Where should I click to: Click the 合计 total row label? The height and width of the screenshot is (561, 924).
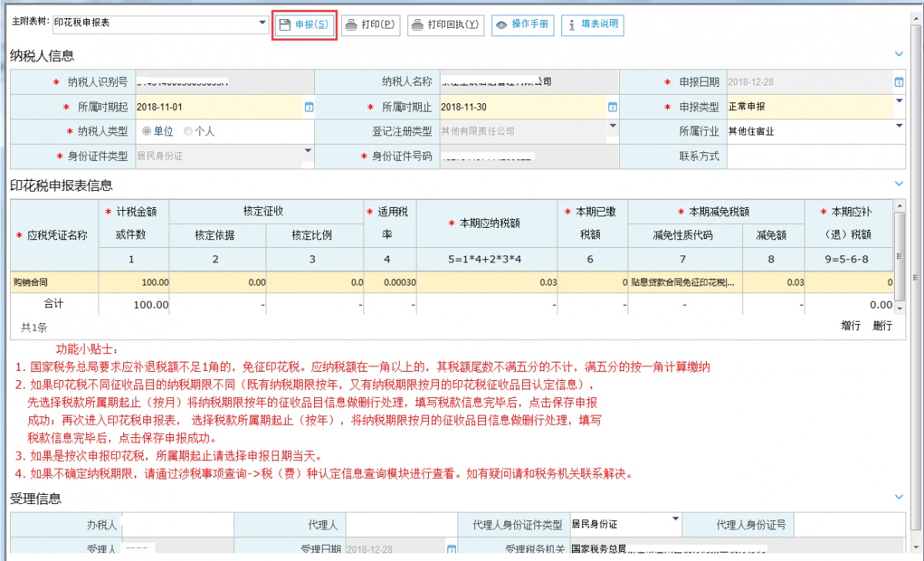click(x=54, y=304)
